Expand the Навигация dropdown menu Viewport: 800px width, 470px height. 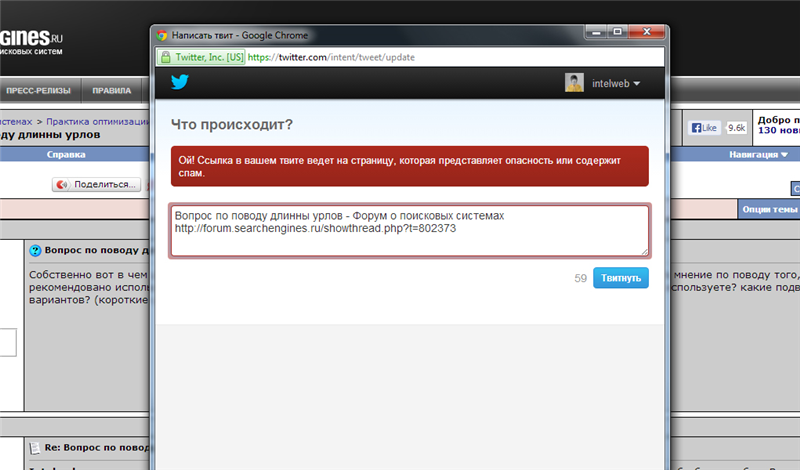tap(758, 154)
